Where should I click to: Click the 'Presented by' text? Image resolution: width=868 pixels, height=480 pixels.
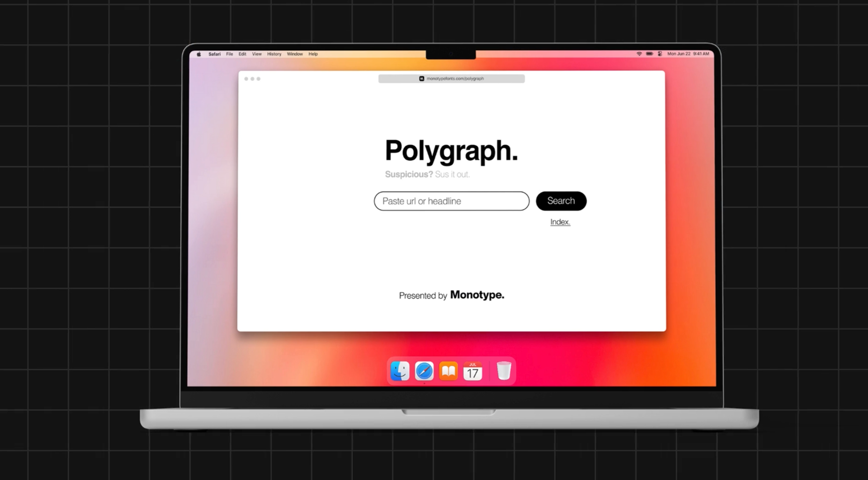click(x=423, y=296)
